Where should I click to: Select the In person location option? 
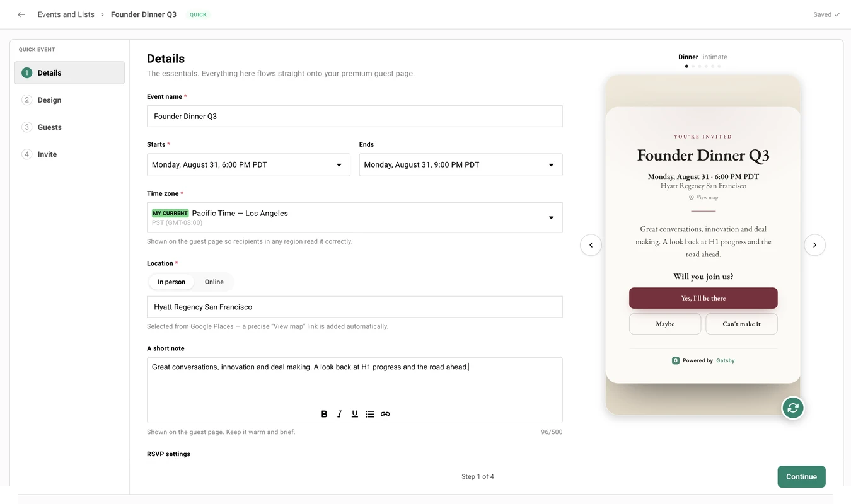(x=171, y=282)
